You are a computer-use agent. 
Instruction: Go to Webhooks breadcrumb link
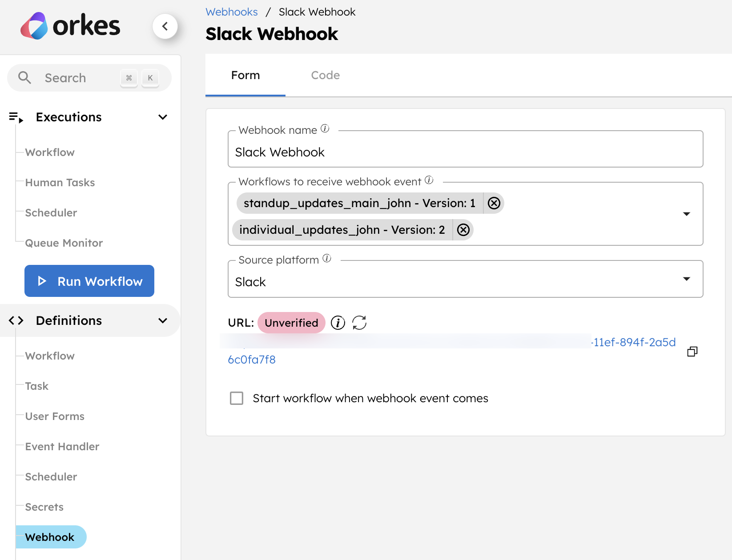click(x=232, y=12)
